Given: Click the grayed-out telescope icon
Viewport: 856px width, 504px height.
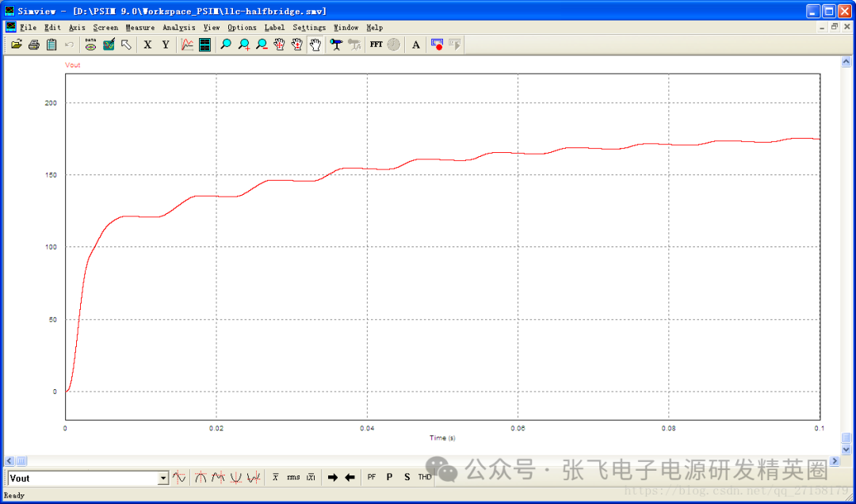Looking at the screenshot, I should [354, 45].
